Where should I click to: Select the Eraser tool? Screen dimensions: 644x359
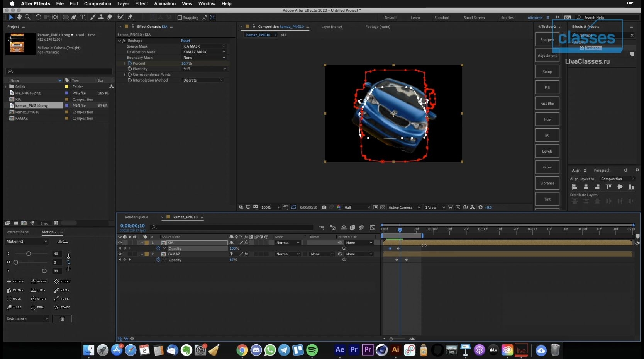[110, 17]
